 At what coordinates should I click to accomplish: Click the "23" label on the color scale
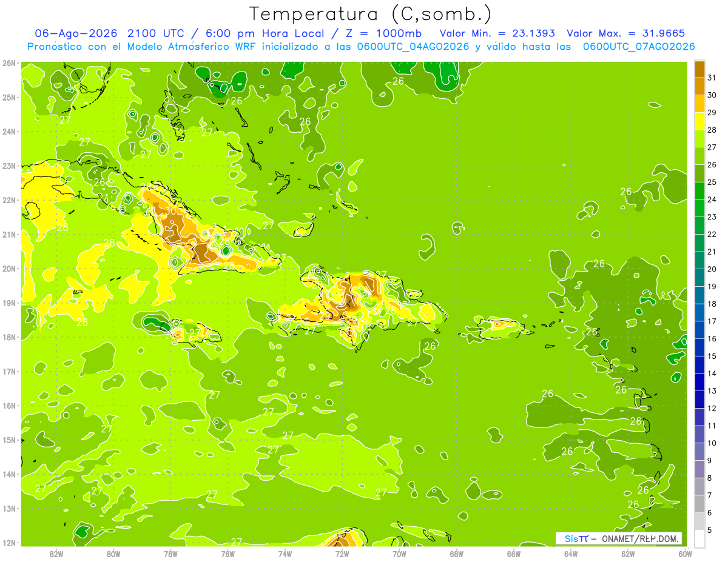[712, 217]
